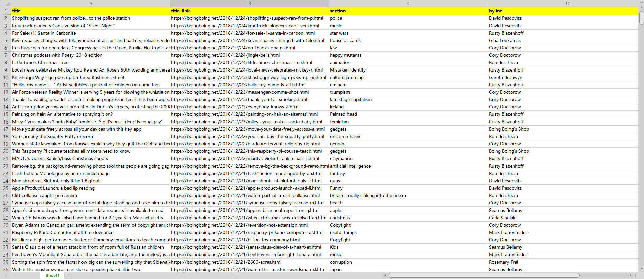Viewport: 644px width, 279px height.
Task: Select section cell 'culture jamming'
Action: coord(409,77)
